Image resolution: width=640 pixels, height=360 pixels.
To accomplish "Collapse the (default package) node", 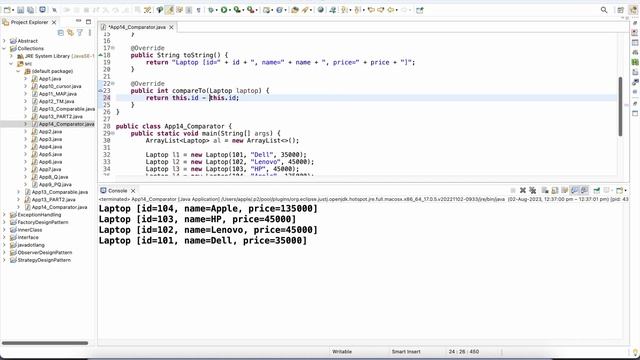I will (18, 71).
